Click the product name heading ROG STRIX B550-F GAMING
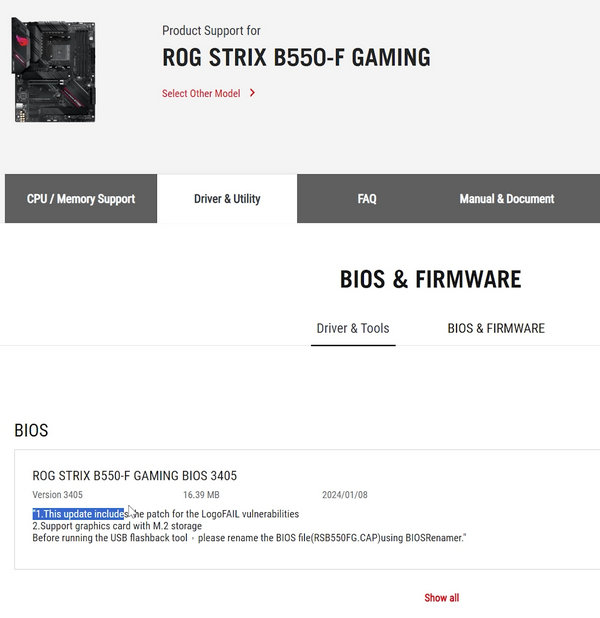Image resolution: width=600 pixels, height=618 pixels. [x=296, y=58]
